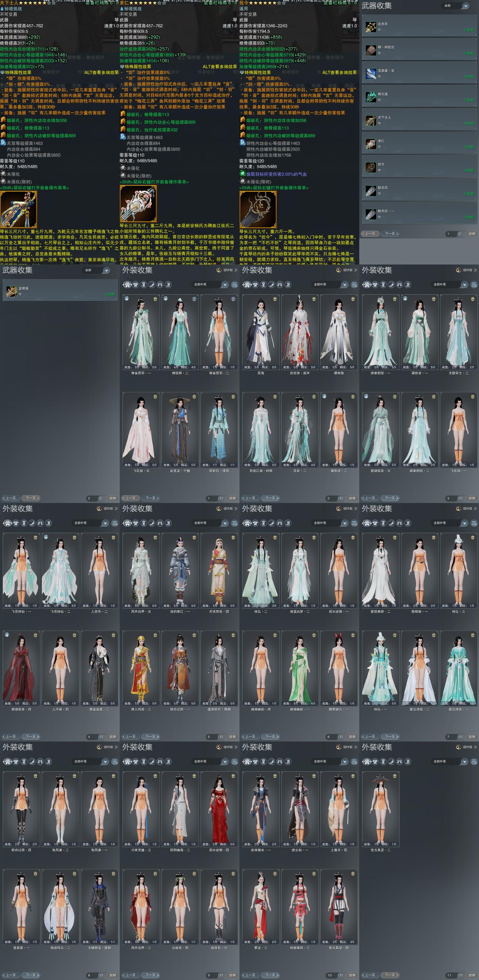479x980 pixels.
Task: Expand 全部外观 dropdown on outfit page 5 panel
Action: pos(211,523)
